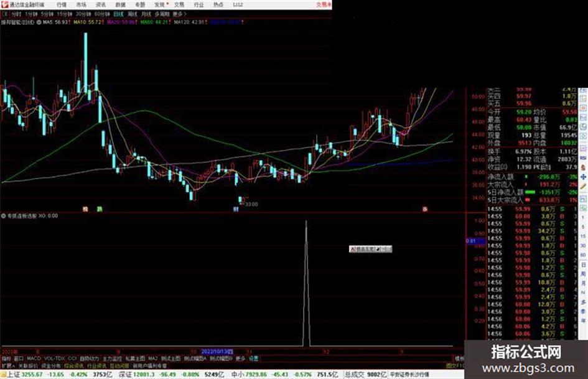Open the 多周期 multi-period view
The height and width of the screenshot is (379, 588).
pyautogui.click(x=162, y=14)
